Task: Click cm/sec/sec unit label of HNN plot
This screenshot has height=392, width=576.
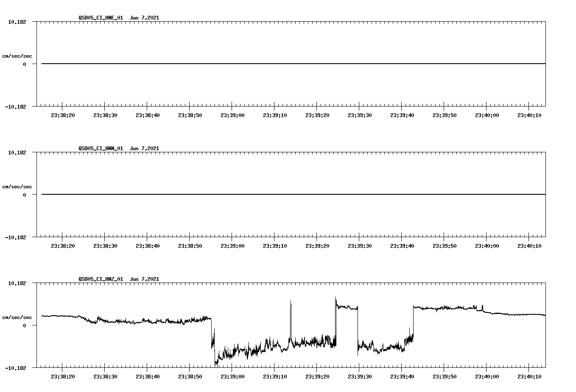Action: pos(17,187)
